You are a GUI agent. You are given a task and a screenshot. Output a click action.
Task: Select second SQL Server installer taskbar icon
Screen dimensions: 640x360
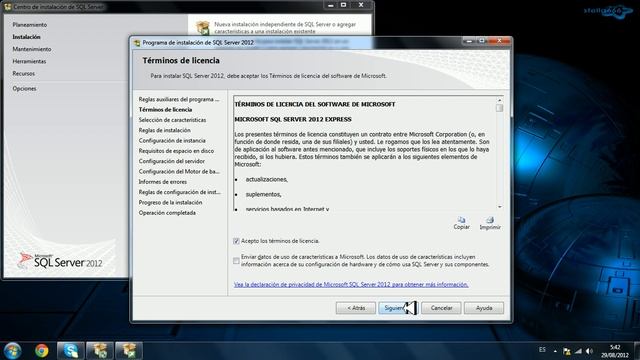129,351
